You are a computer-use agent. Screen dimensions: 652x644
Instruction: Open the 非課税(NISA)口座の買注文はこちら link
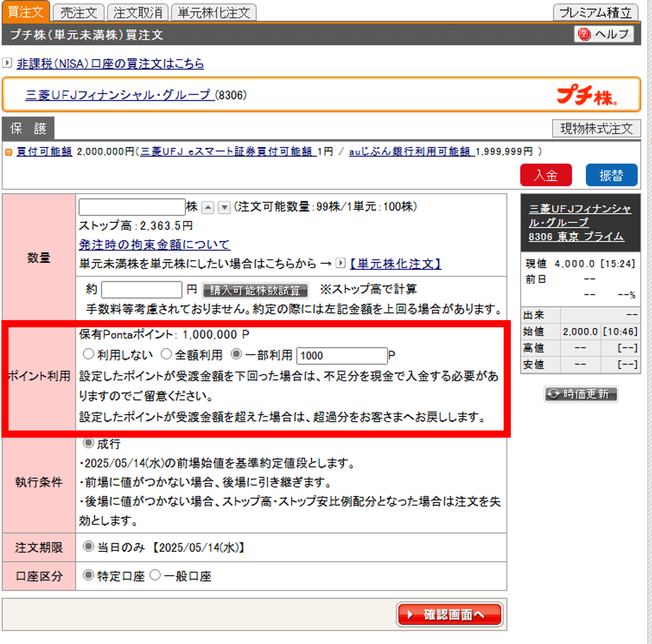coord(110,64)
